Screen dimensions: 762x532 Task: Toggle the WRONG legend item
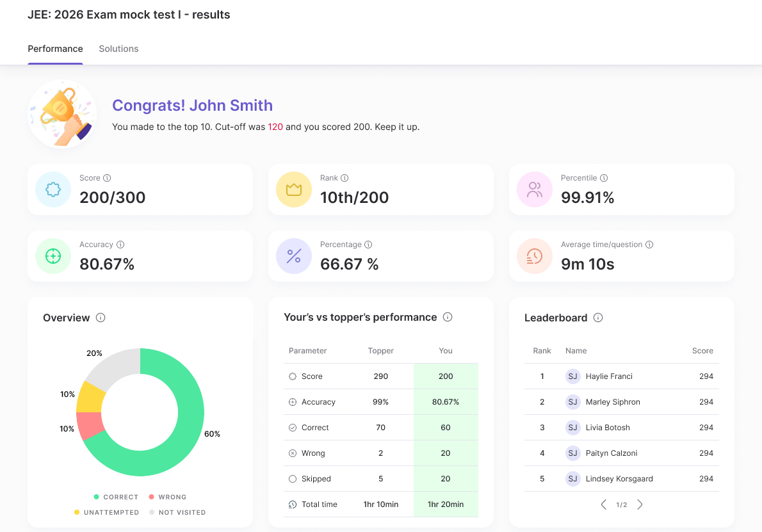(x=167, y=497)
